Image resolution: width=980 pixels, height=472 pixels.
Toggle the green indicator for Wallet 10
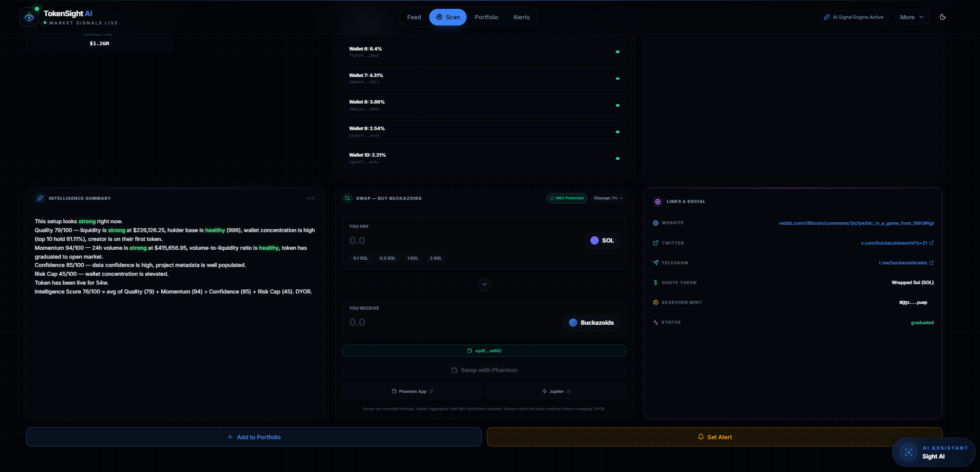point(617,158)
